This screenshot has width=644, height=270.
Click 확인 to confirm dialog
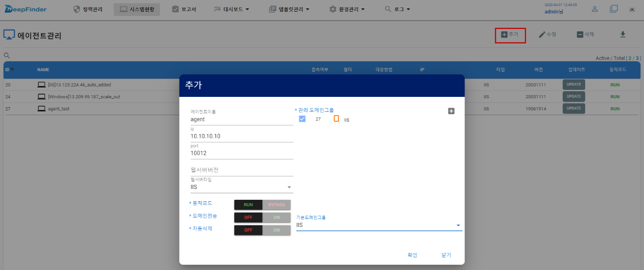tap(412, 255)
